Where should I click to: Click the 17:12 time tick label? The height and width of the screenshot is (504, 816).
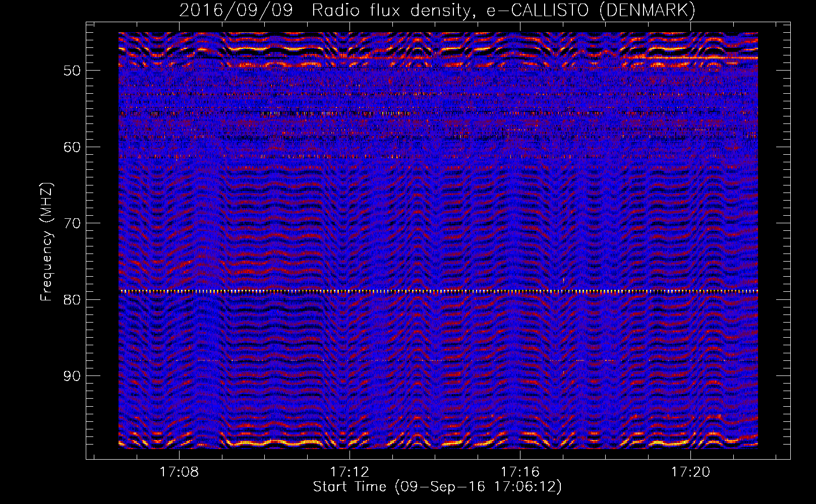click(x=349, y=472)
